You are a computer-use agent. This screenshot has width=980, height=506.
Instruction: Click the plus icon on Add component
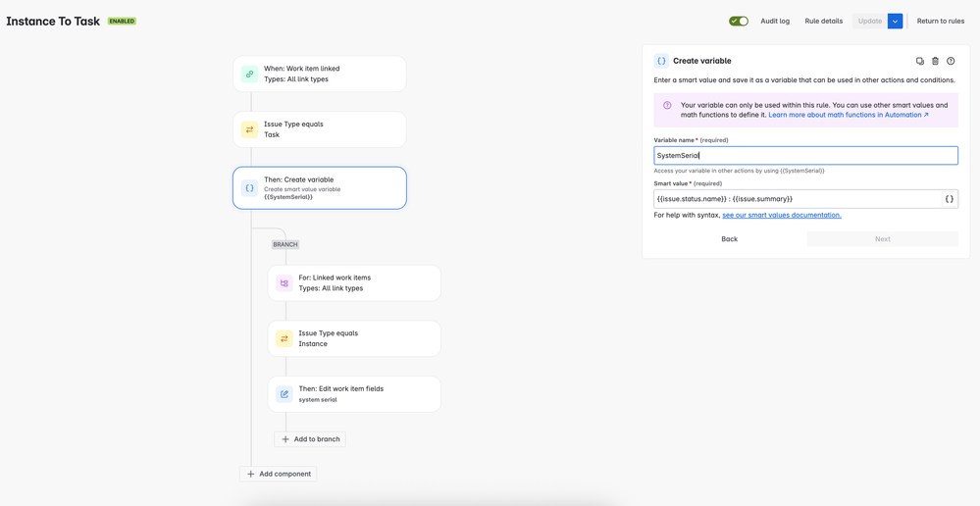250,475
